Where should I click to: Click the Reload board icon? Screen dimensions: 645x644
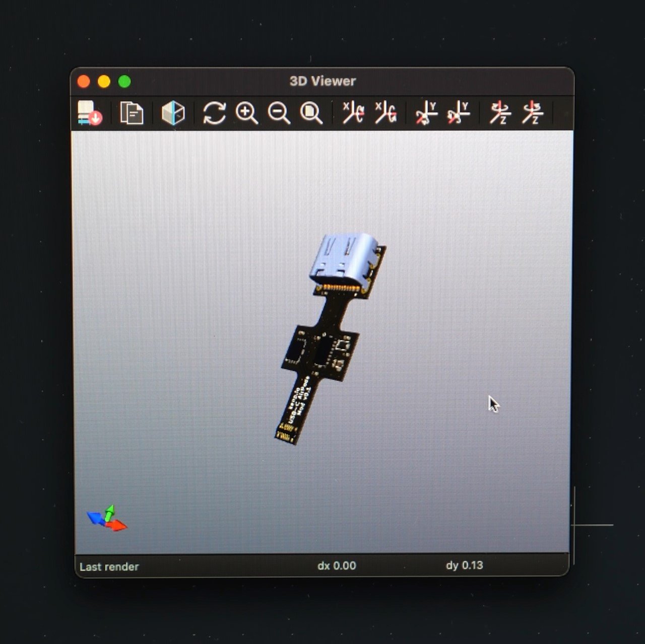[x=90, y=113]
